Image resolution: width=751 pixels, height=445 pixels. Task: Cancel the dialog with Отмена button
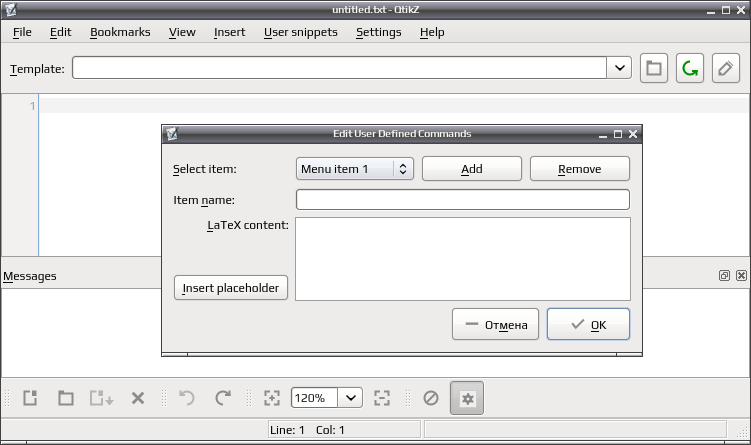click(x=495, y=324)
